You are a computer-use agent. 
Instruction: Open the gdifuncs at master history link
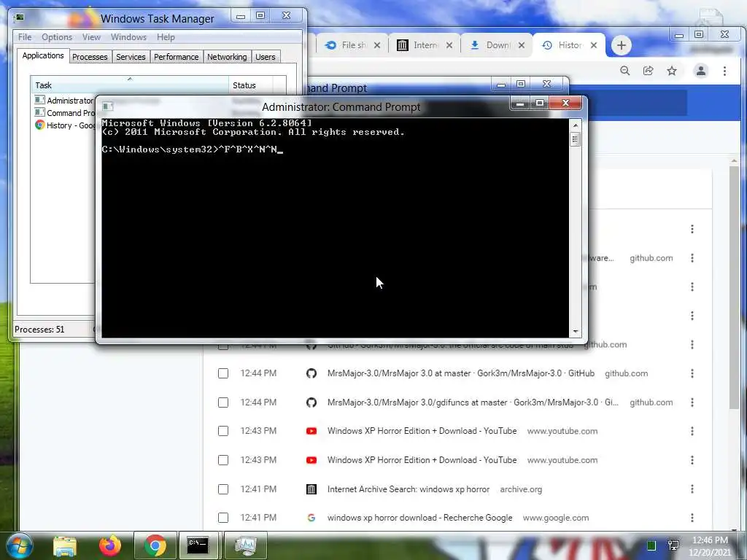(x=473, y=402)
